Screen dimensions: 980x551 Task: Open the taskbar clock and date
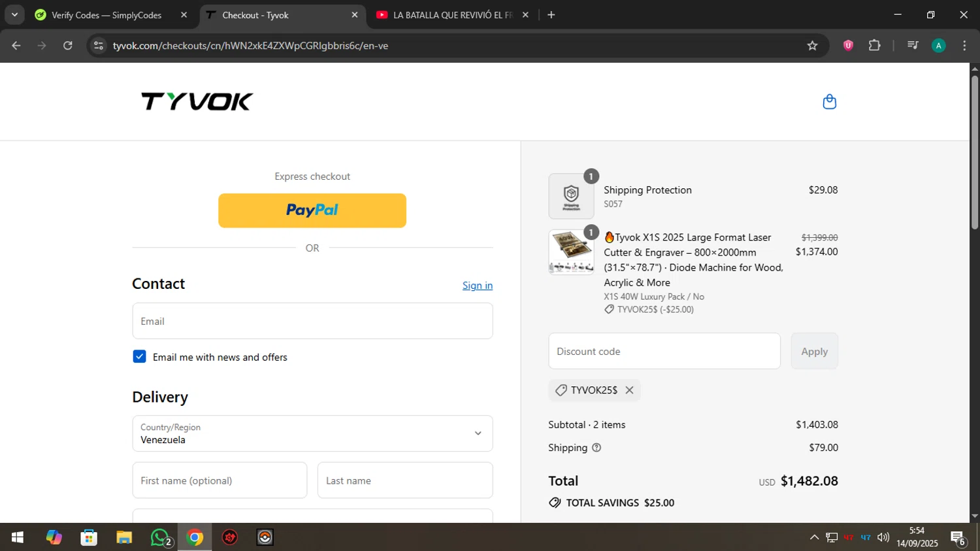tap(917, 537)
